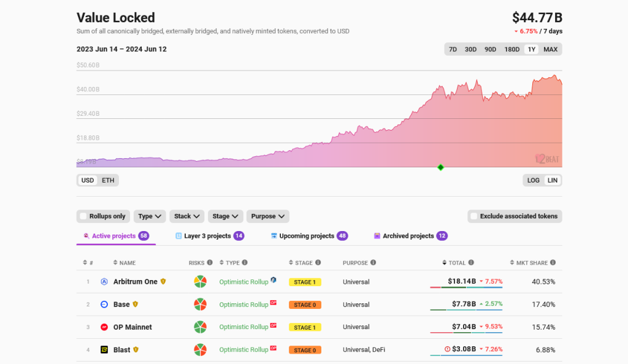Click the info icon beside MKT SHARE header
Screen dimensions: 628x364
click(x=553, y=263)
